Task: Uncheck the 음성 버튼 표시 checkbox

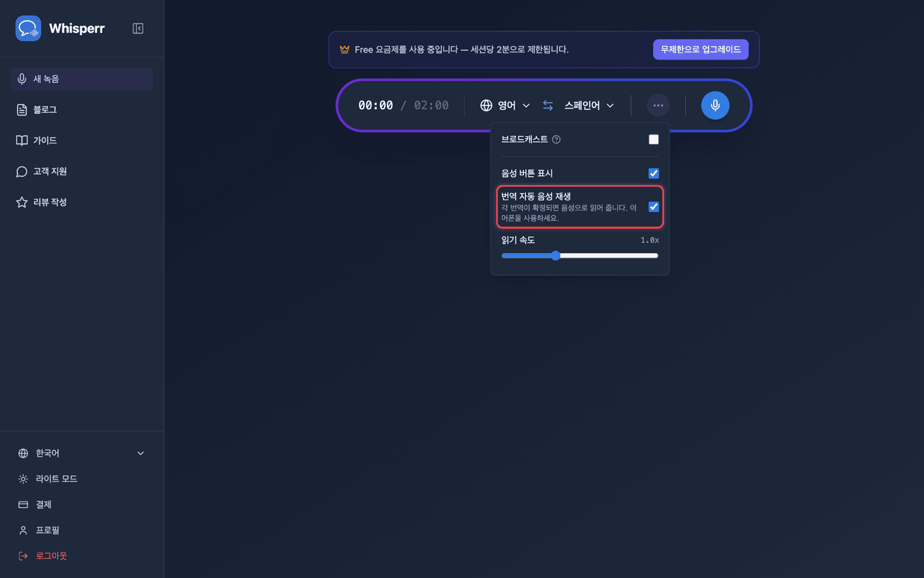Action: coord(654,173)
